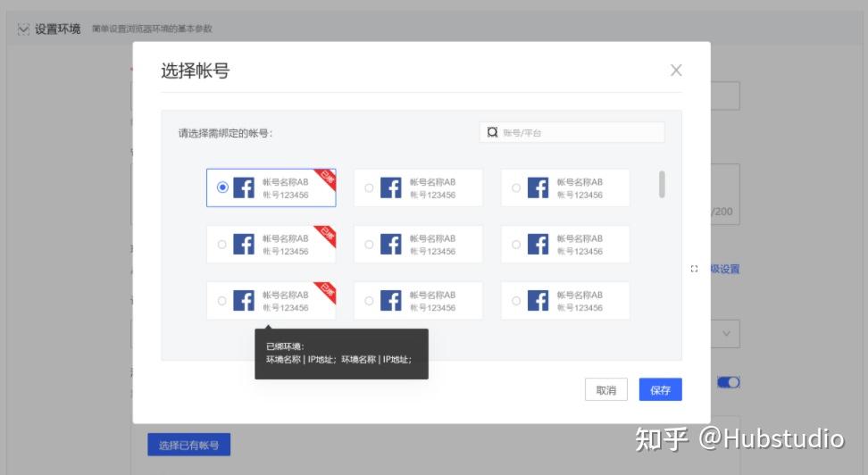Click red 已绑 ribbon on second row's left card

(x=327, y=235)
